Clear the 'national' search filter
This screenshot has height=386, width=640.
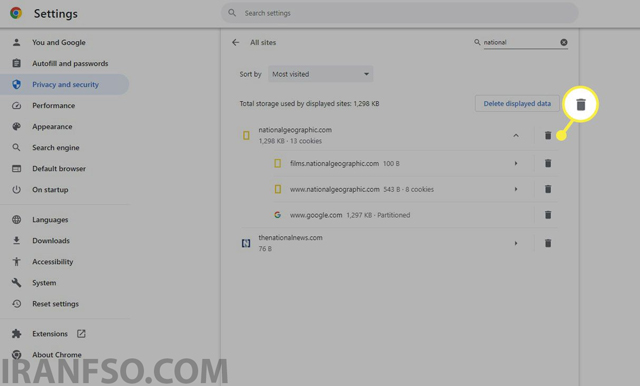[564, 42]
